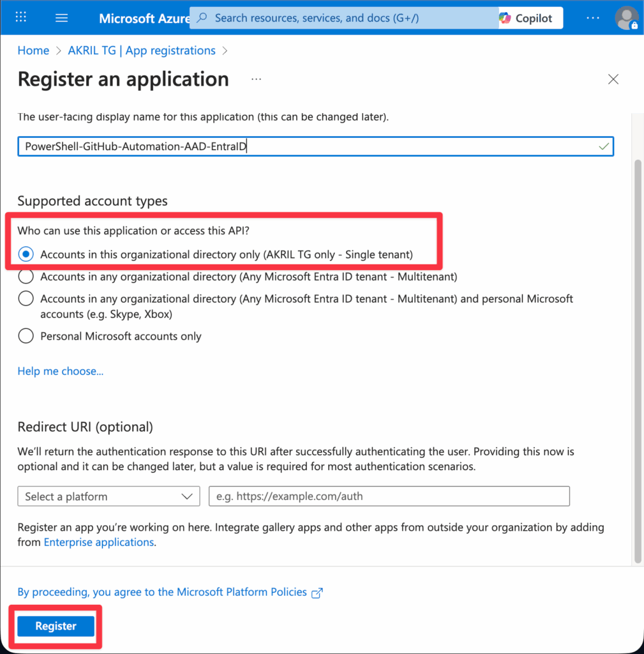The width and height of the screenshot is (644, 654).
Task: Open the Select a platform dropdown
Action: click(x=109, y=496)
